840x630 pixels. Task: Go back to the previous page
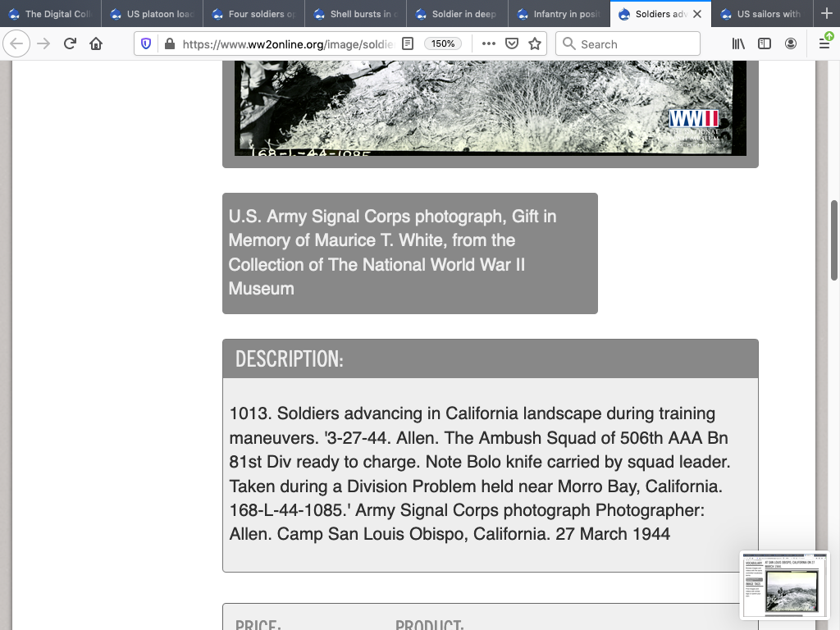(16, 44)
